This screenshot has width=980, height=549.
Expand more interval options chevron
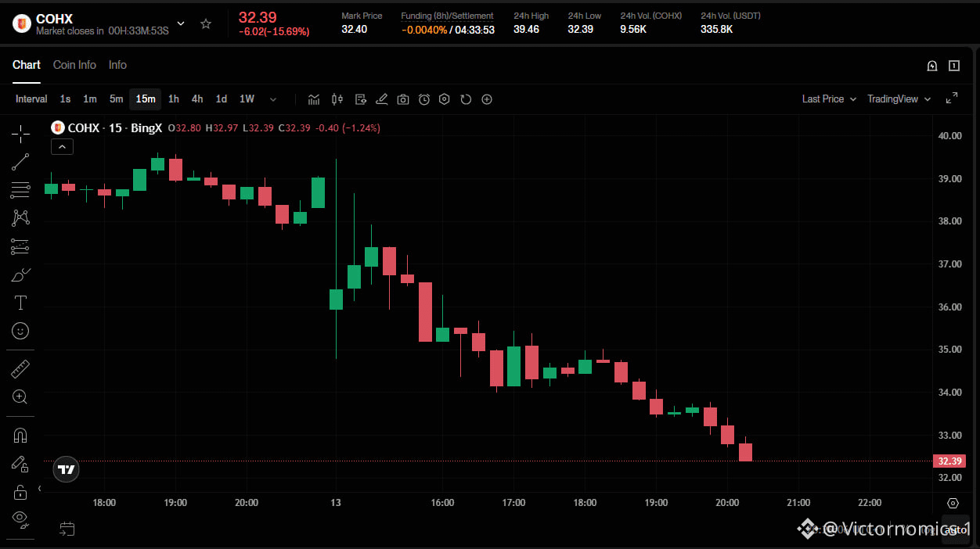pyautogui.click(x=273, y=99)
